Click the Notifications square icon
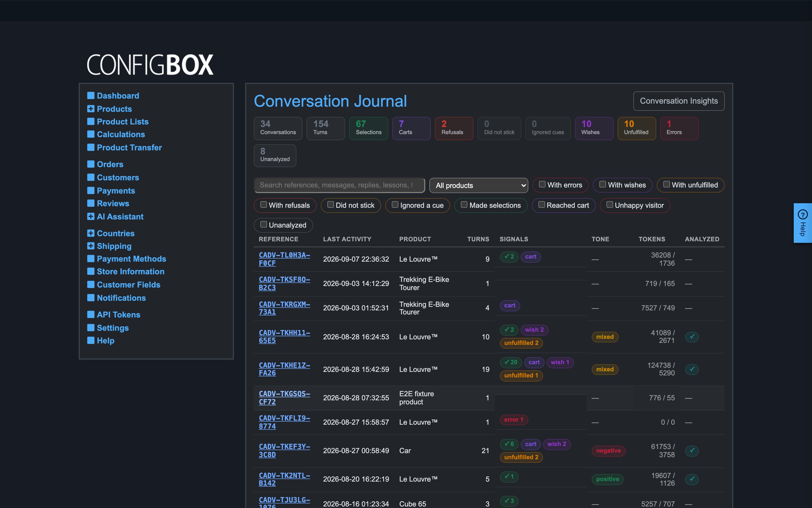The image size is (812, 508). (91, 298)
